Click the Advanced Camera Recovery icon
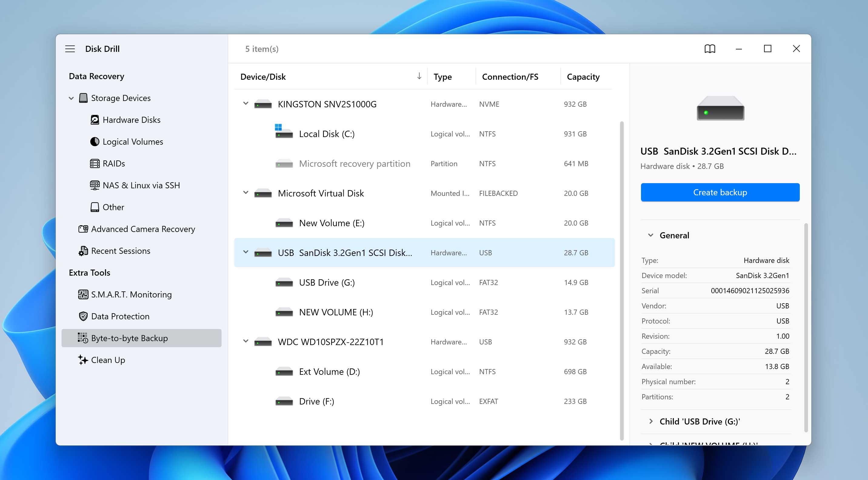Image resolution: width=868 pixels, height=480 pixels. click(83, 229)
